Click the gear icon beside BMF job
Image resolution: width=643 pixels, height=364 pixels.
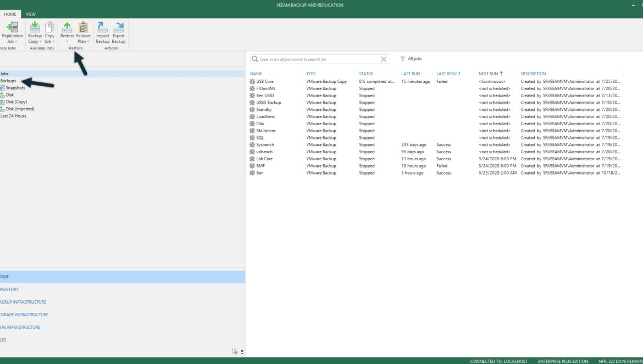(252, 166)
